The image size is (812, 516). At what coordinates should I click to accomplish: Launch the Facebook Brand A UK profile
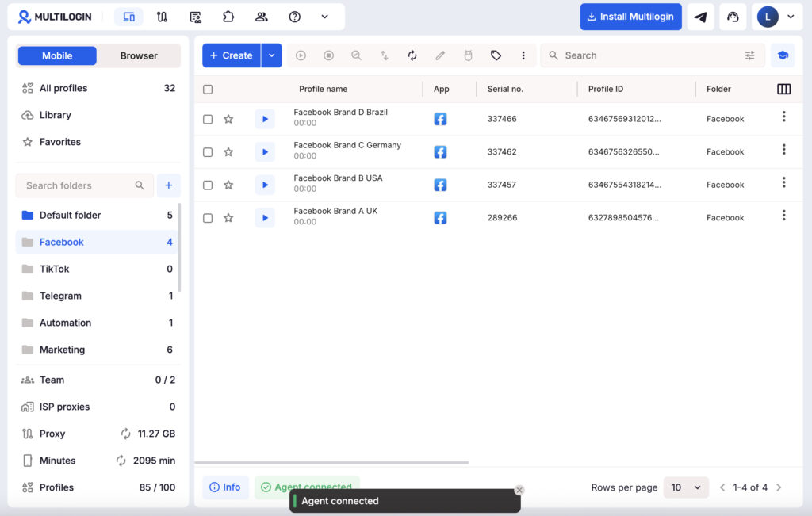pyautogui.click(x=265, y=218)
